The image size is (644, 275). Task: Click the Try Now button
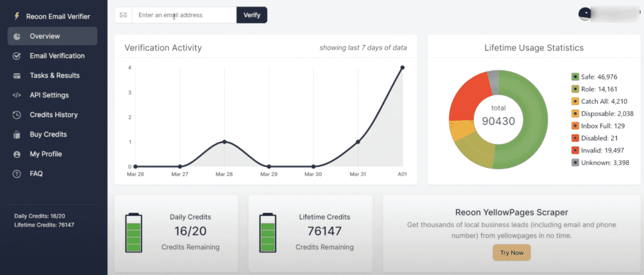(511, 252)
